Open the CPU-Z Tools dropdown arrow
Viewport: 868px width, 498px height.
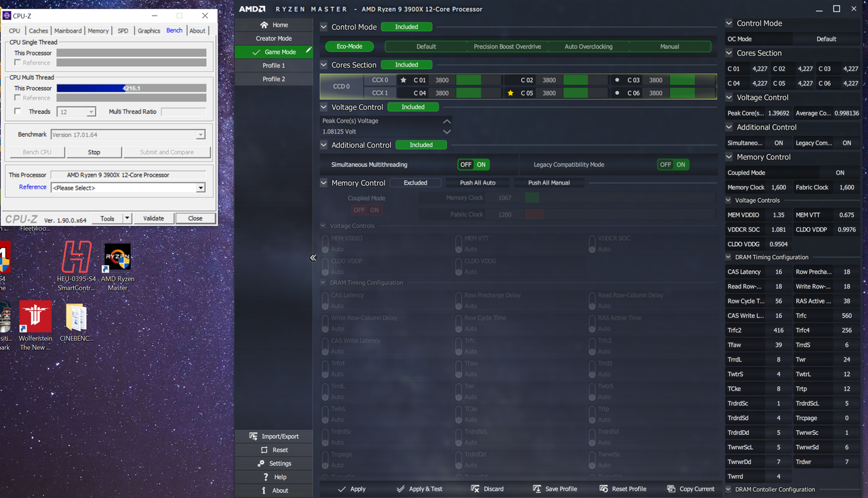[127, 218]
